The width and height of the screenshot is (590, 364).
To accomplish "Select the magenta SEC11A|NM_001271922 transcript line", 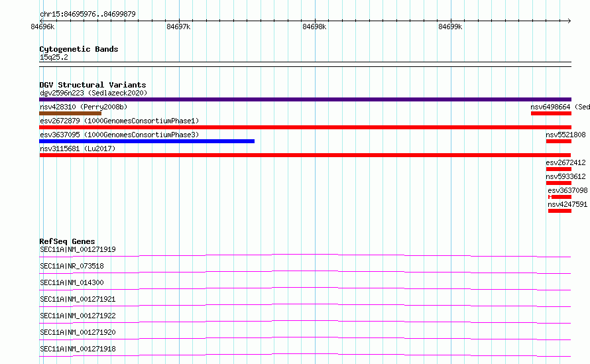I will (305, 322).
